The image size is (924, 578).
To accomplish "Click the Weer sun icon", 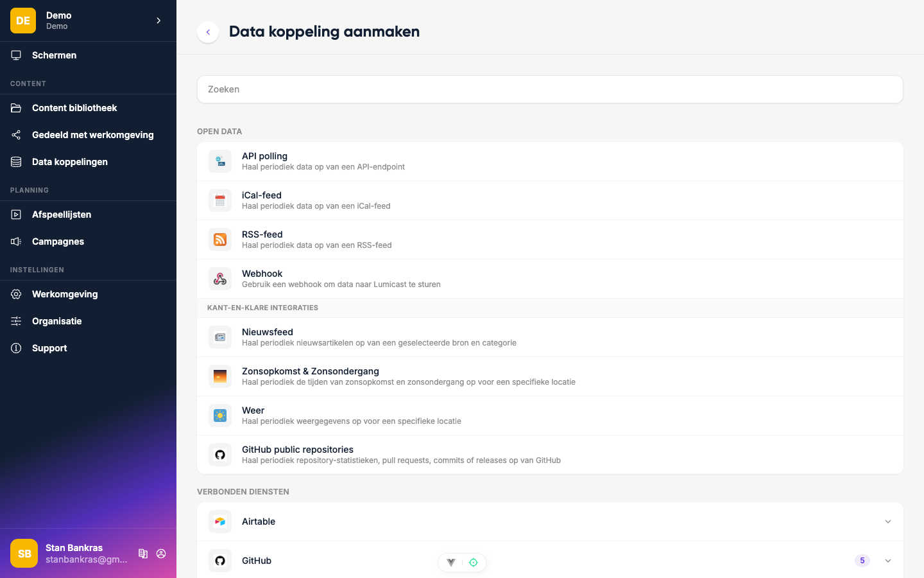I will (220, 416).
